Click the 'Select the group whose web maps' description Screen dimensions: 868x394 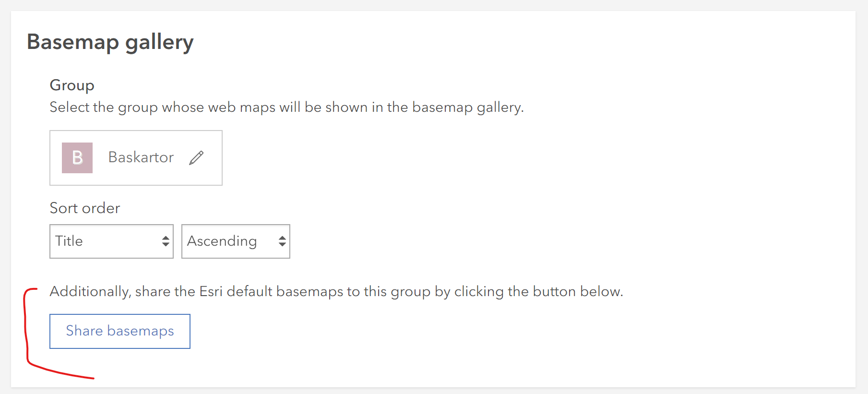pos(286,107)
